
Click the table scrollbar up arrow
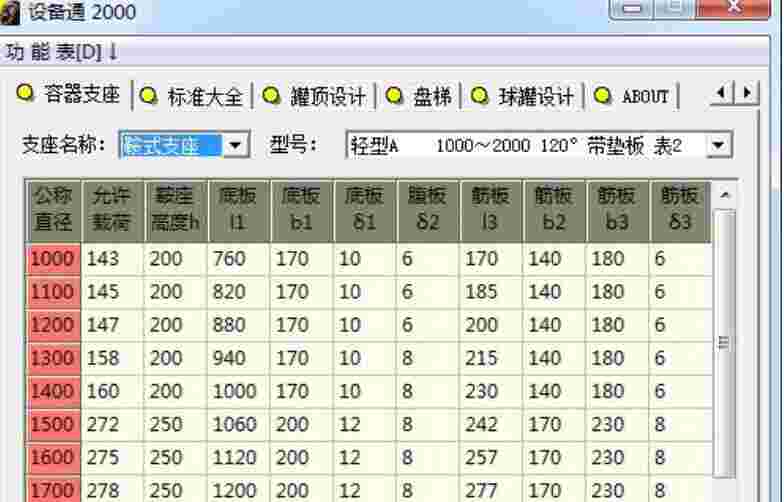click(725, 194)
